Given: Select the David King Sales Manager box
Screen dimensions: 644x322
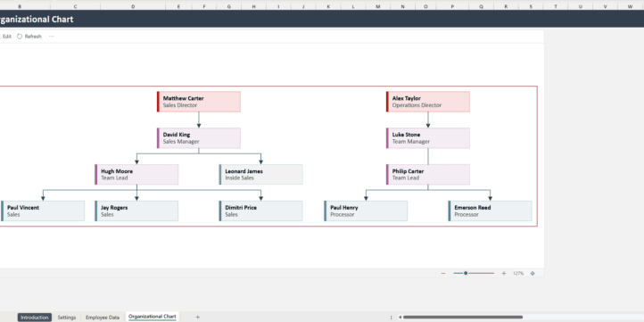Looking at the screenshot, I should coord(199,138).
